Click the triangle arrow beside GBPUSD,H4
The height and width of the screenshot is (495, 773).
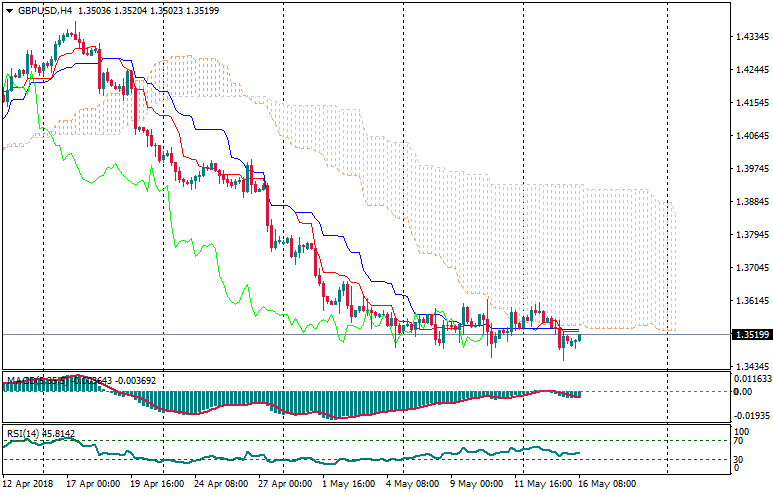pyautogui.click(x=9, y=10)
